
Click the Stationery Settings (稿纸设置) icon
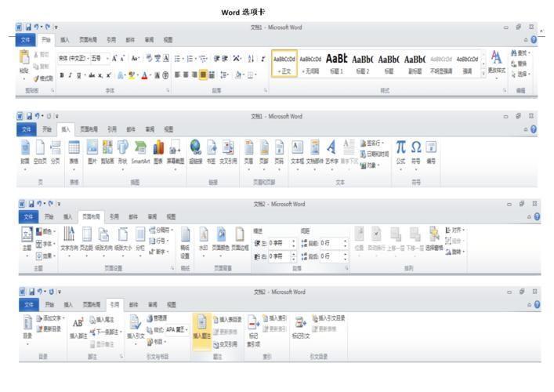tap(185, 234)
